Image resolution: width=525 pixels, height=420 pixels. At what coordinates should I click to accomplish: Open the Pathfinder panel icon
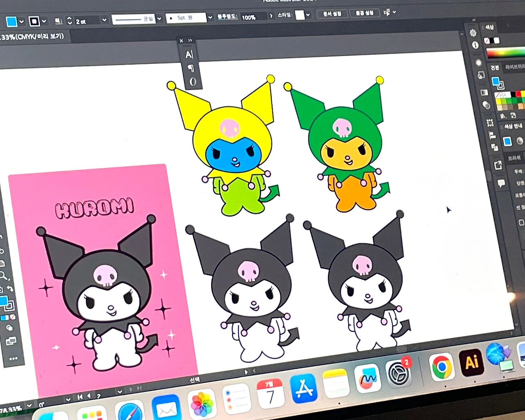click(494, 148)
